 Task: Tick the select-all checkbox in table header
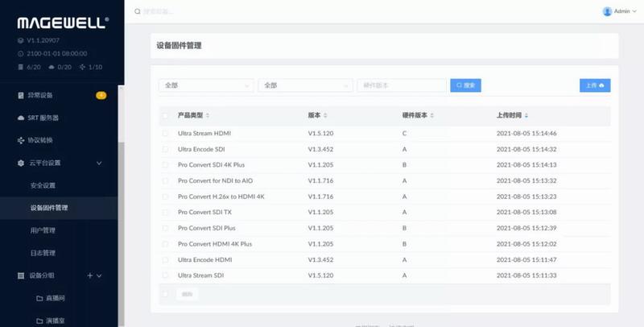pyautogui.click(x=166, y=115)
